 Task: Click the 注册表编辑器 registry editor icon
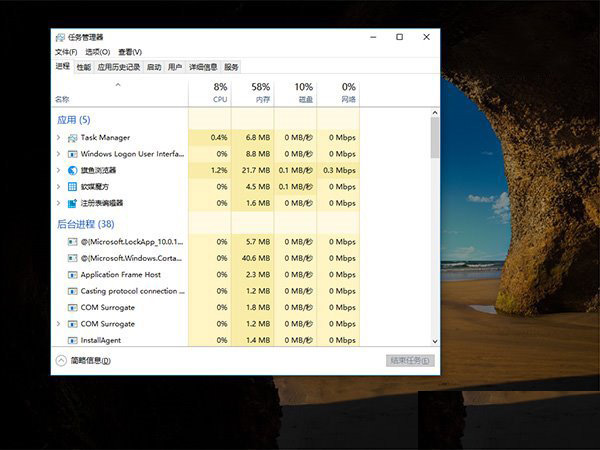[72, 203]
